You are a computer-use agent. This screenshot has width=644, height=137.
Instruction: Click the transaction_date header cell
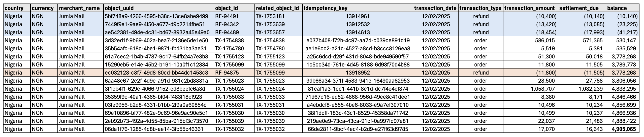(x=435, y=8)
